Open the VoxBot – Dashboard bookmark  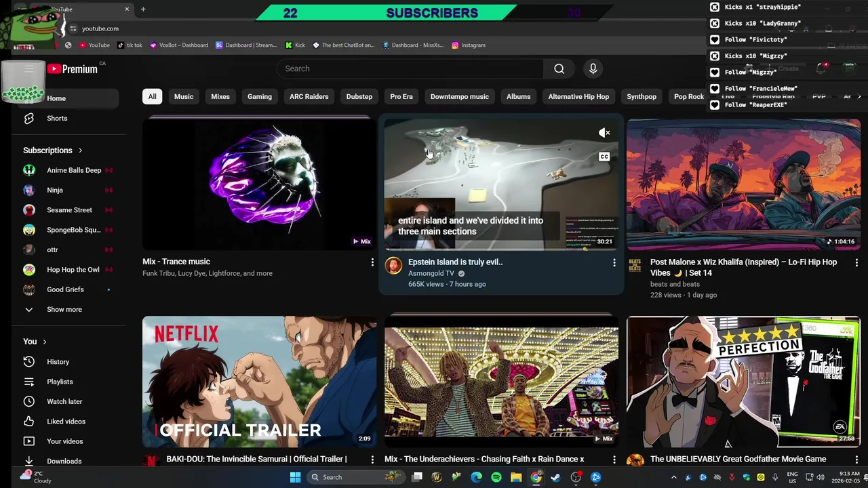[179, 45]
